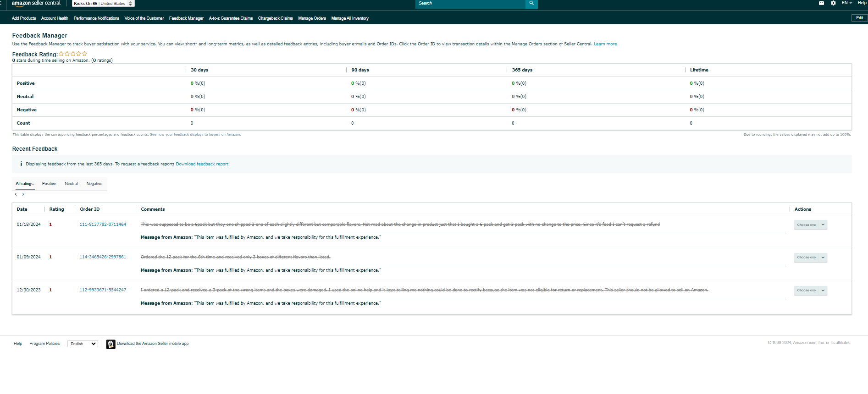Click the Amazon Seller Central logo
Image resolution: width=868 pixels, height=394 pixels.
tap(36, 3)
